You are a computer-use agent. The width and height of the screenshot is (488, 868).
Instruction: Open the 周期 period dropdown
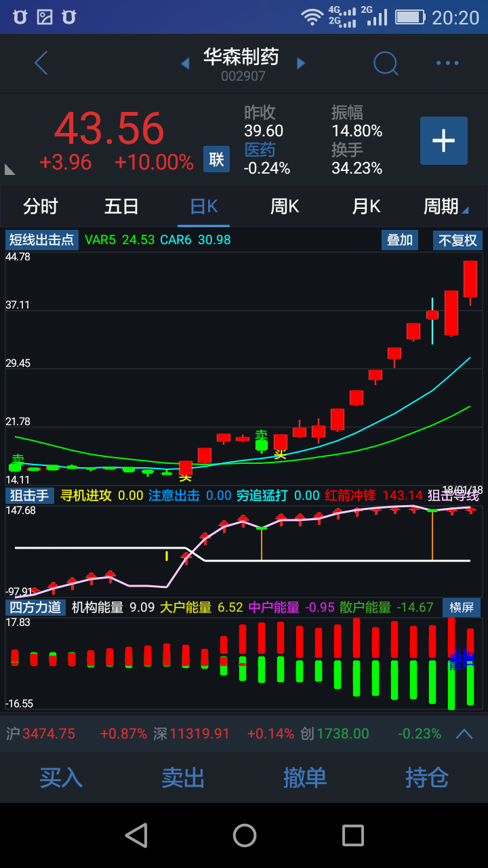(x=445, y=206)
